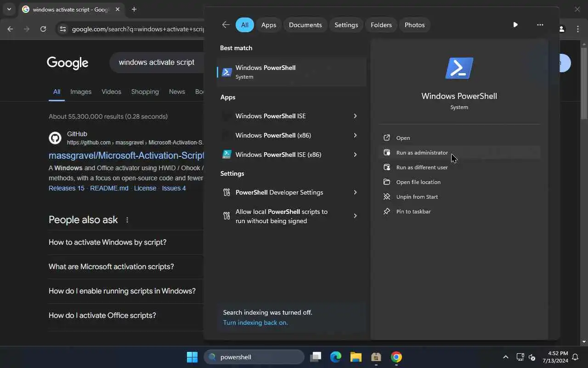Click the Open file location folder icon
Screen dimensions: 588x368
[x=387, y=182]
